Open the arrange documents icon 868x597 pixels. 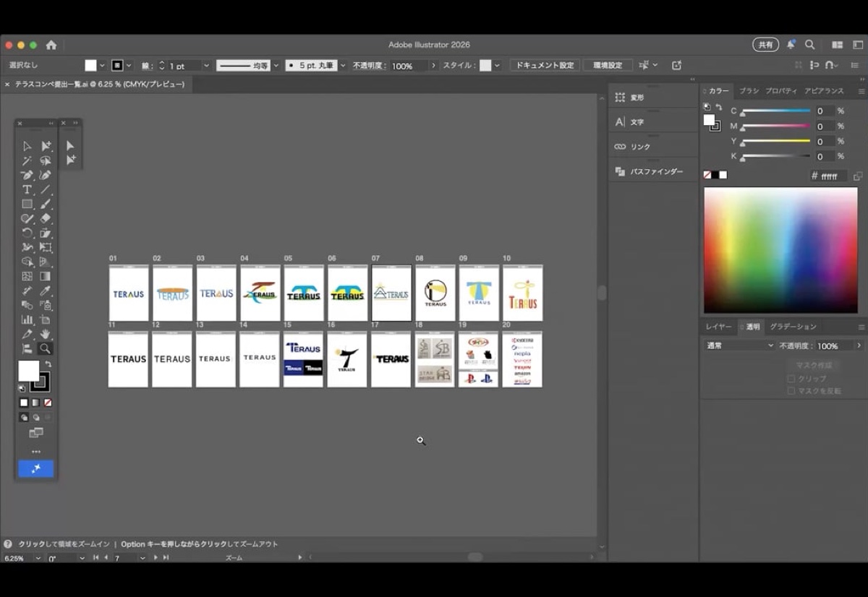point(838,45)
